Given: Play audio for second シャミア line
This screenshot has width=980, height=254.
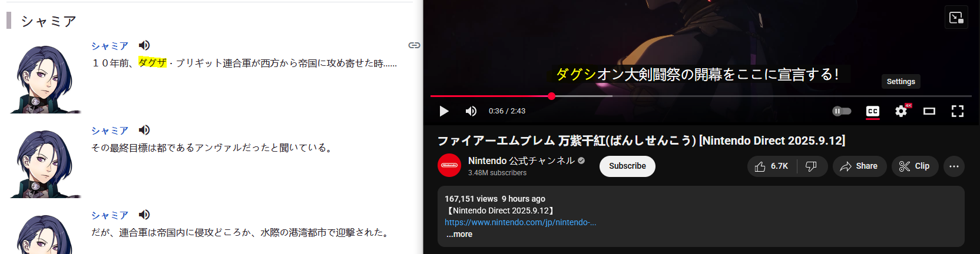Looking at the screenshot, I should pos(144,130).
